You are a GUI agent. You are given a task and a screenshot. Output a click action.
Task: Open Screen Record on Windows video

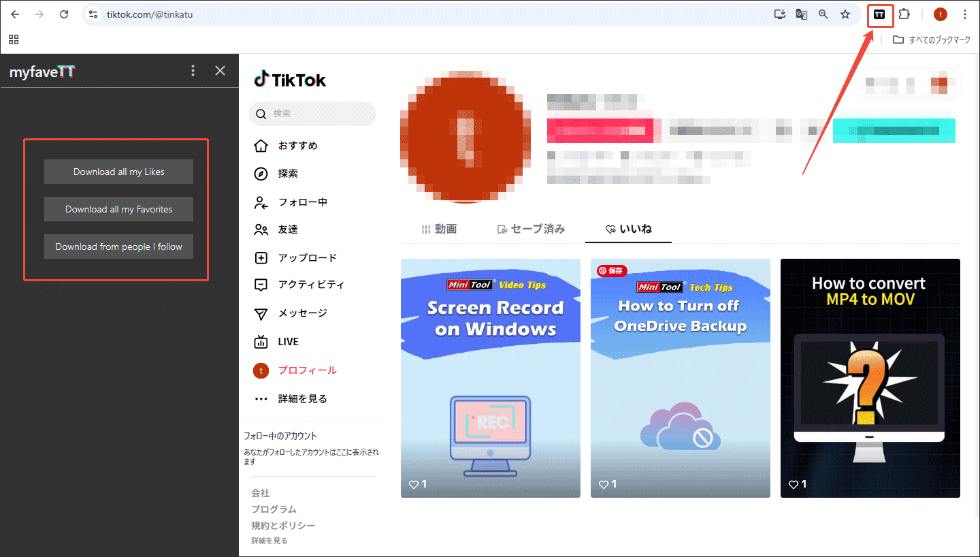click(491, 378)
